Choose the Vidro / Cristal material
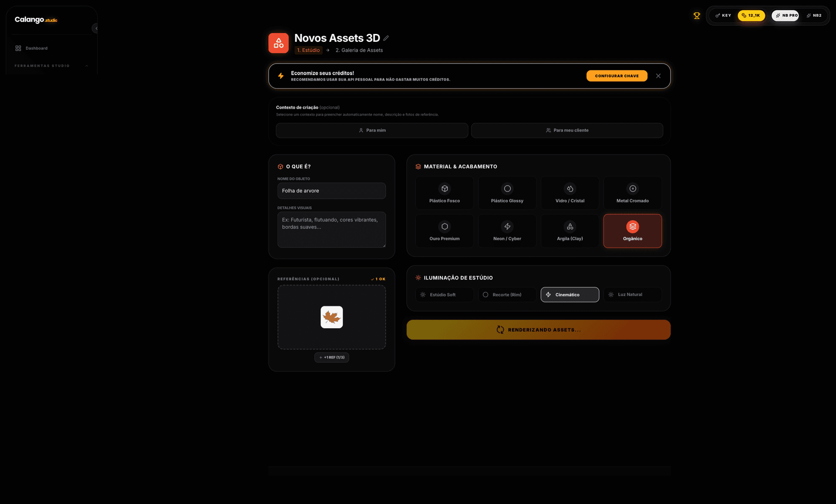The image size is (836, 504). (570, 193)
